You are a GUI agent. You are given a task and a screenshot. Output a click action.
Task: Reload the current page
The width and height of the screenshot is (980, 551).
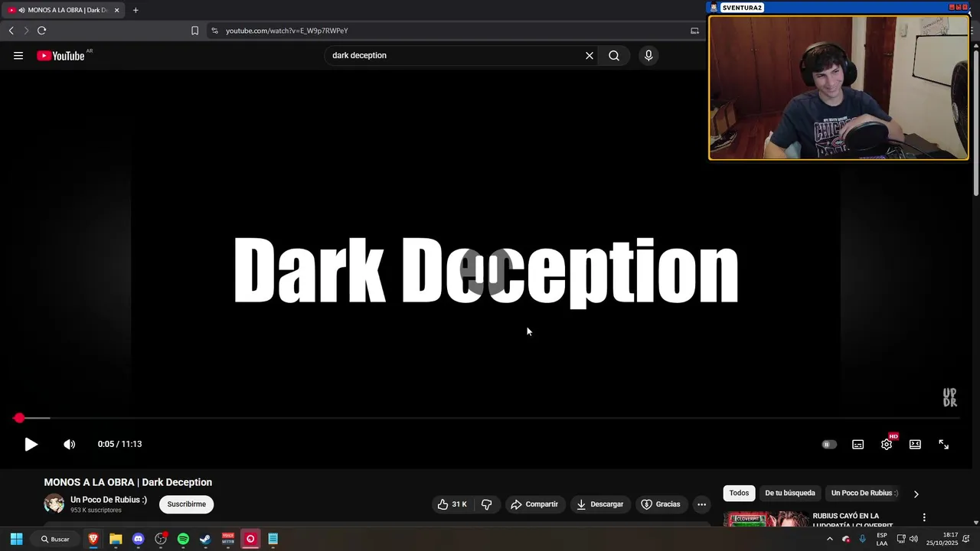click(41, 31)
